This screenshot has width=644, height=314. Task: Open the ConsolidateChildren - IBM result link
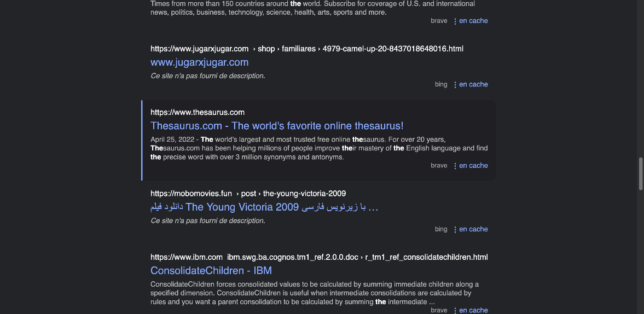211,270
